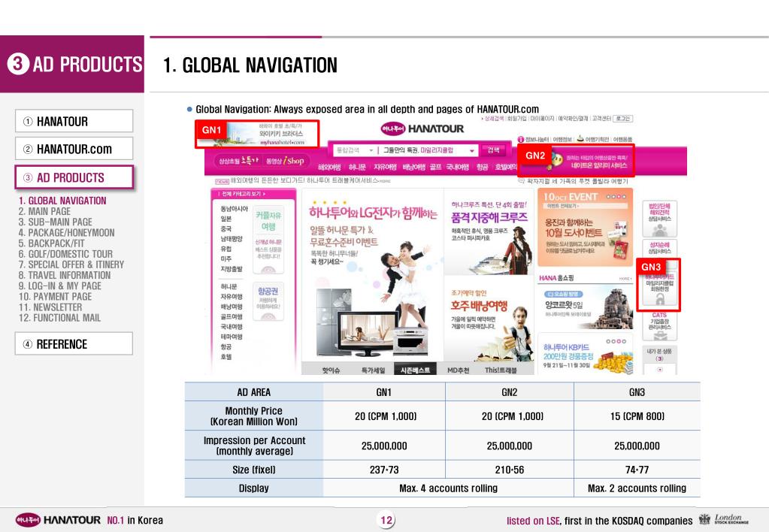
Task: Click the HANATOUR logo in slide footer
Action: pos(58,520)
